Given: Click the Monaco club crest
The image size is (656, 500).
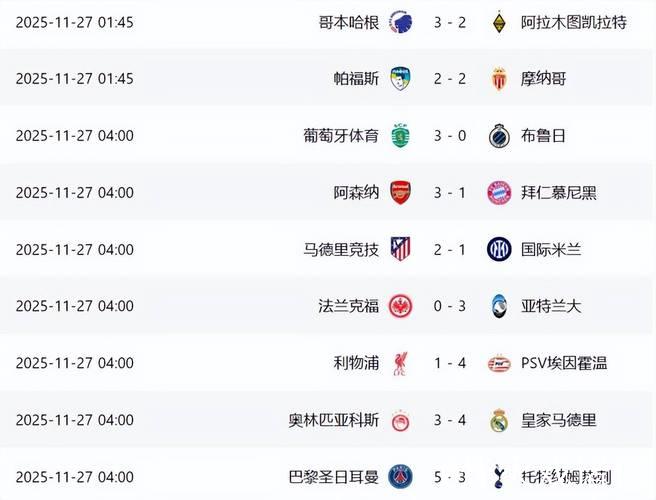Looking at the screenshot, I should click(x=499, y=78).
